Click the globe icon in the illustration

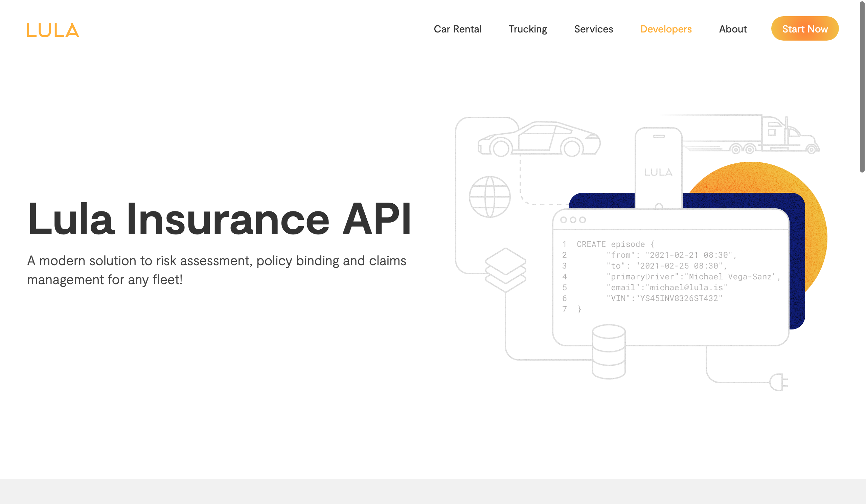click(x=490, y=197)
